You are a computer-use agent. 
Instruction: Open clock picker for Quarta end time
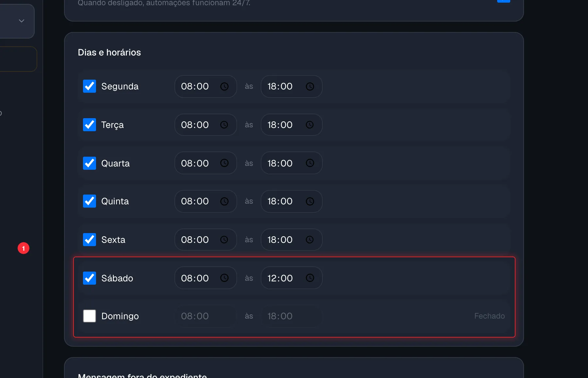(x=310, y=163)
